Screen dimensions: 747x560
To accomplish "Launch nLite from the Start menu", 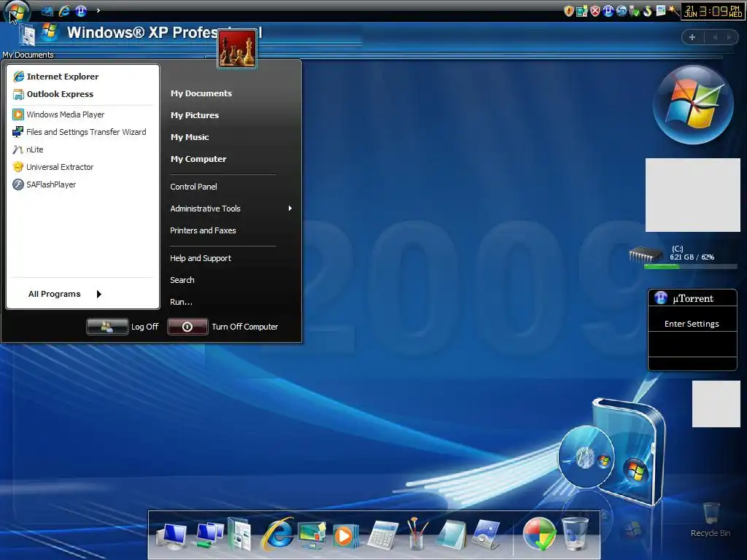I will pos(28,149).
